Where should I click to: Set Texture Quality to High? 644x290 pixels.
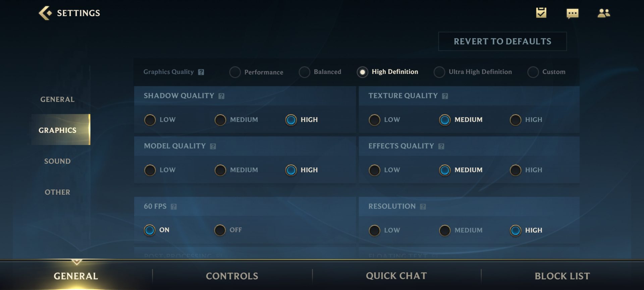(526, 120)
